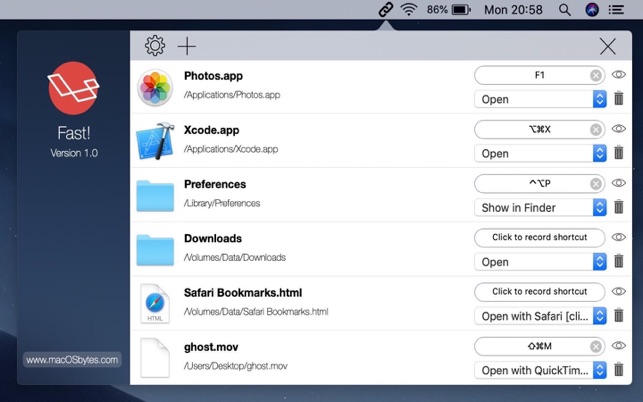Click the Fast! link icon in menu bar
The width and height of the screenshot is (643, 402).
point(385,9)
